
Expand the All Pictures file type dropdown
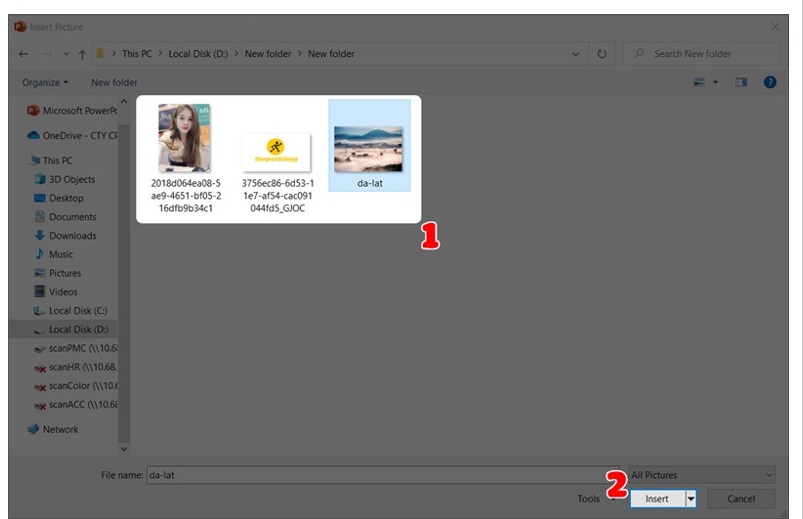[702, 475]
